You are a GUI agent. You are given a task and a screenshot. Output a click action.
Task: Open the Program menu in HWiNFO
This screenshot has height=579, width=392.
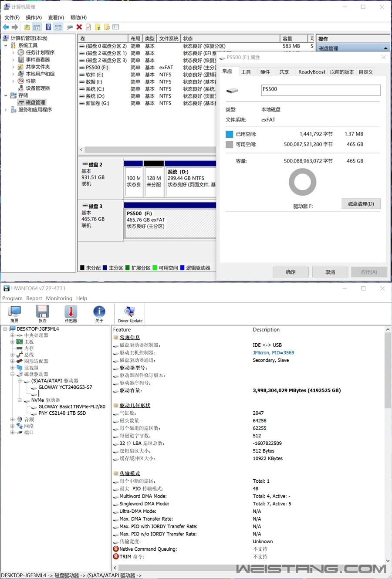(12, 298)
